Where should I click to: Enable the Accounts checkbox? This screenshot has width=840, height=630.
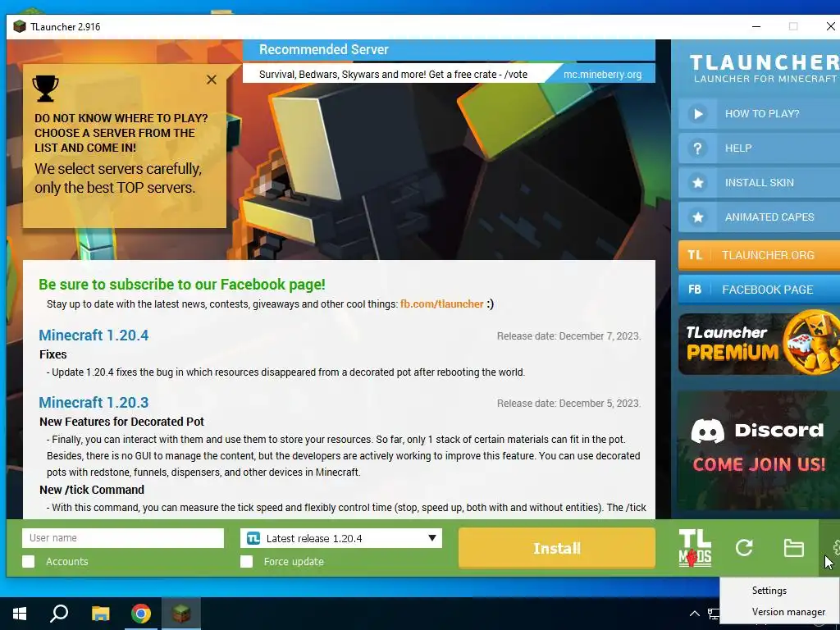click(x=29, y=561)
